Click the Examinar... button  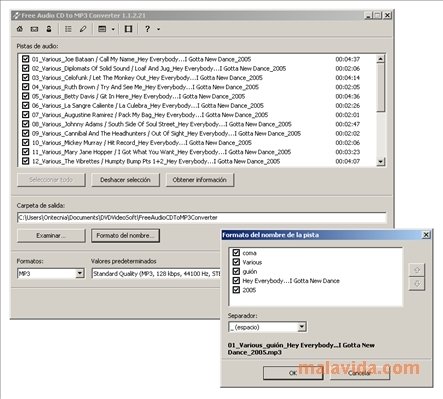[x=51, y=235]
